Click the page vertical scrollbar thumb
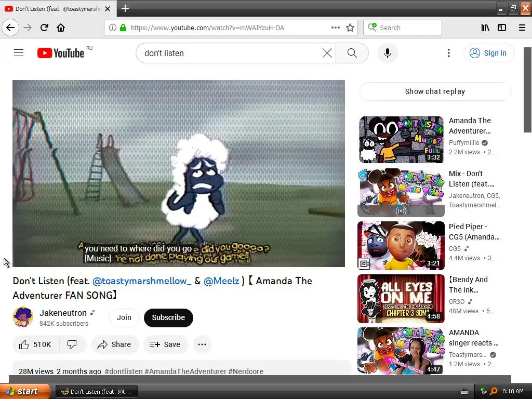The height and width of the screenshot is (399, 532). pyautogui.click(x=528, y=89)
